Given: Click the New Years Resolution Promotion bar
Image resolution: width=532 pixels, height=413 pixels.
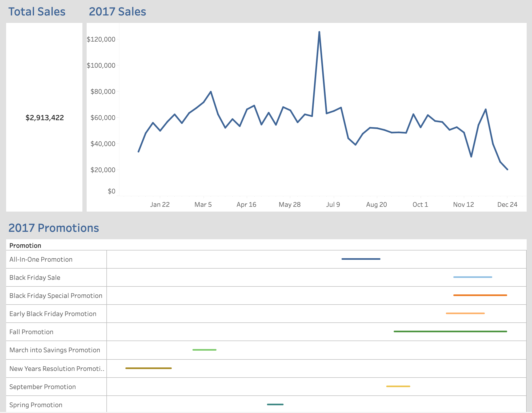Looking at the screenshot, I should click(149, 368).
